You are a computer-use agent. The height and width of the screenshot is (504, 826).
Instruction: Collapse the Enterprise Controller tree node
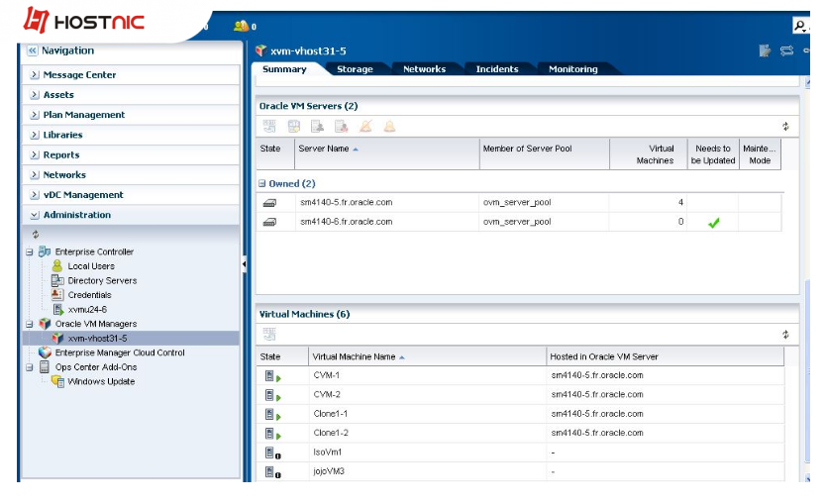pyautogui.click(x=30, y=252)
